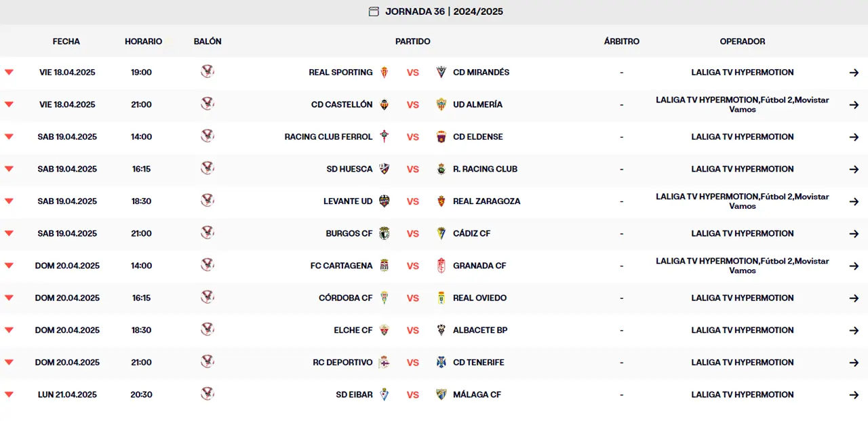This screenshot has width=868, height=421.
Task: Open match details arrow for Elche CF game
Action: 854,330
